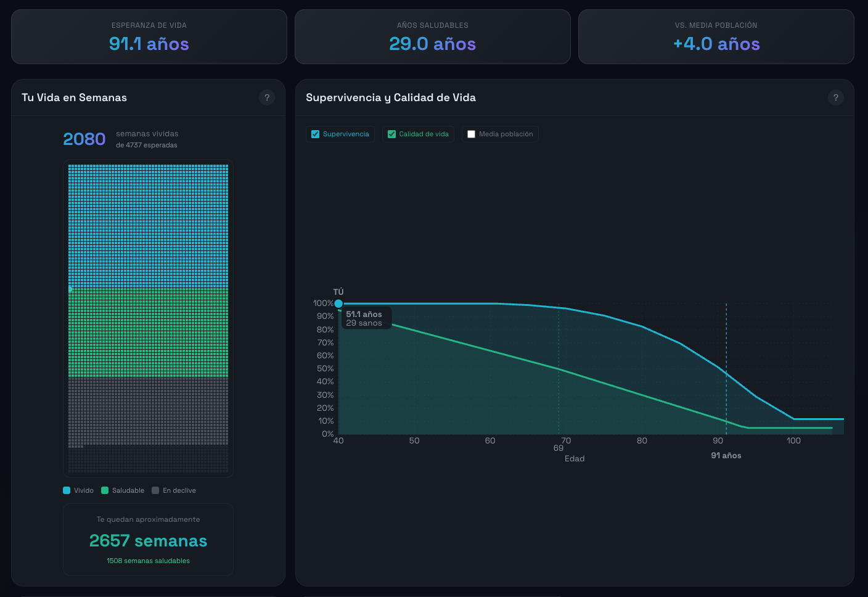Click the En declive legend gray swatch

click(x=155, y=490)
